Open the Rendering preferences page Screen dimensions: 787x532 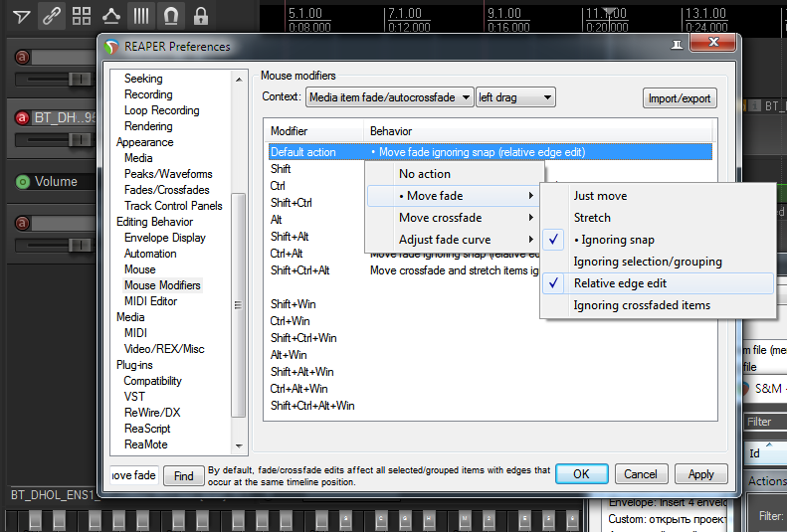click(148, 126)
